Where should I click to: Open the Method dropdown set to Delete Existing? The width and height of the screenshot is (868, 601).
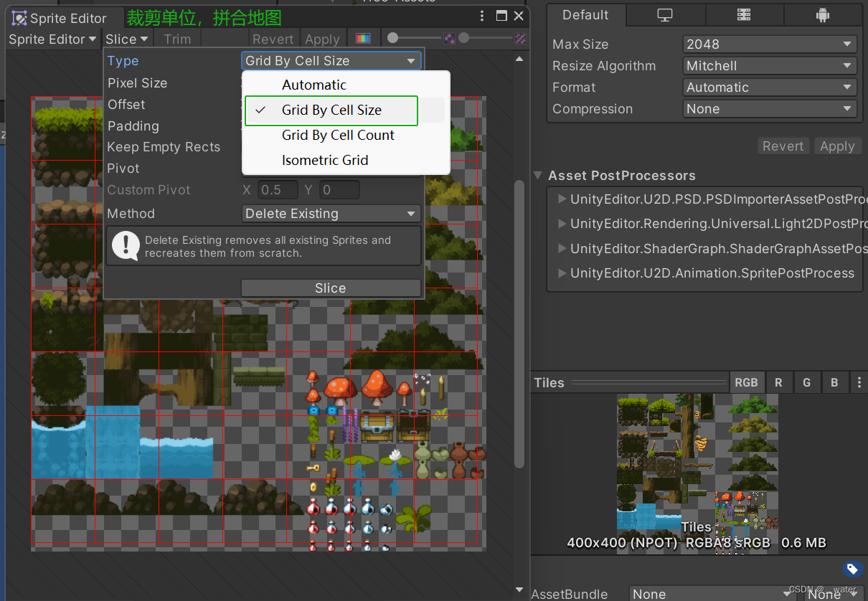pos(331,213)
